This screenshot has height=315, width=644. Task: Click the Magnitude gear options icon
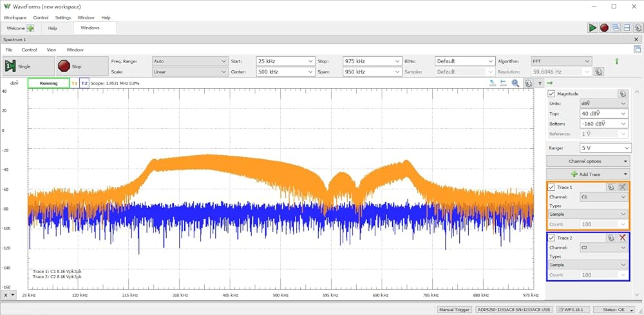pos(622,93)
